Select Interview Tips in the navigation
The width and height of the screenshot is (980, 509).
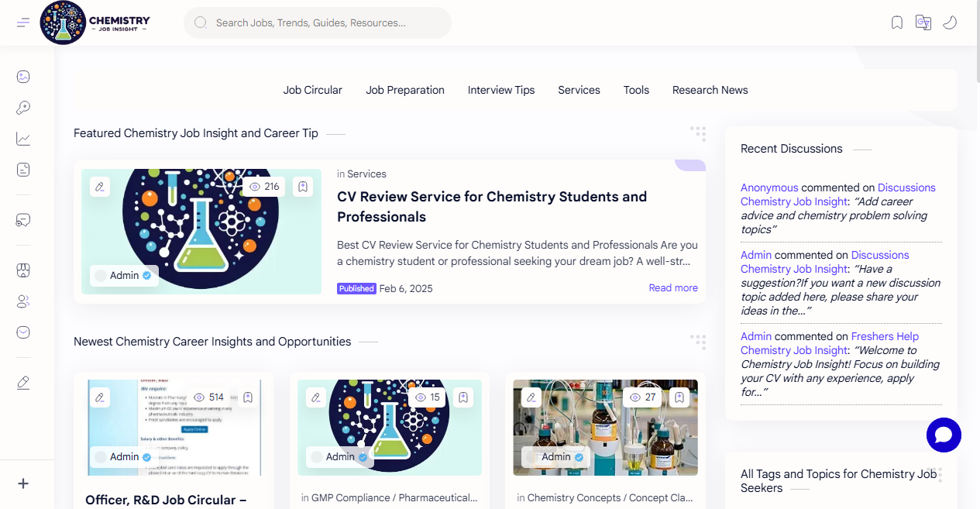point(501,90)
